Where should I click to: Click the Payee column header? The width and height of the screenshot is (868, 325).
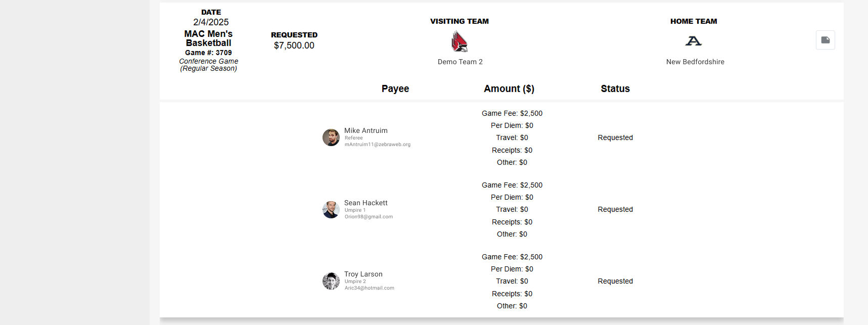click(395, 88)
